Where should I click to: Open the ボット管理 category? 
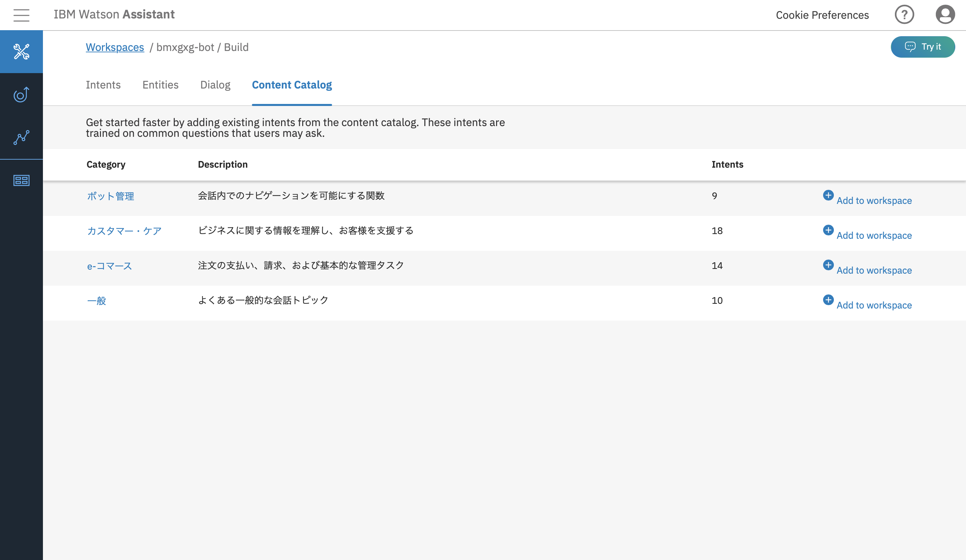[110, 196]
